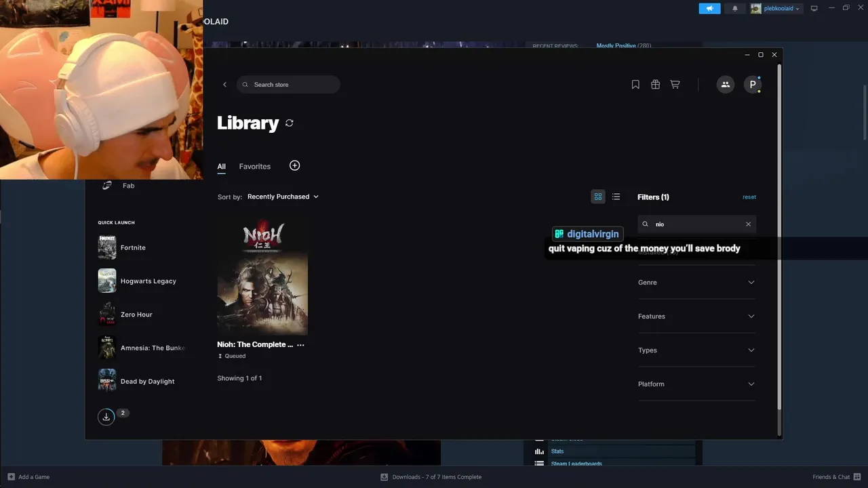
Task: Click the Dead by Daylight game icon
Action: (x=107, y=381)
